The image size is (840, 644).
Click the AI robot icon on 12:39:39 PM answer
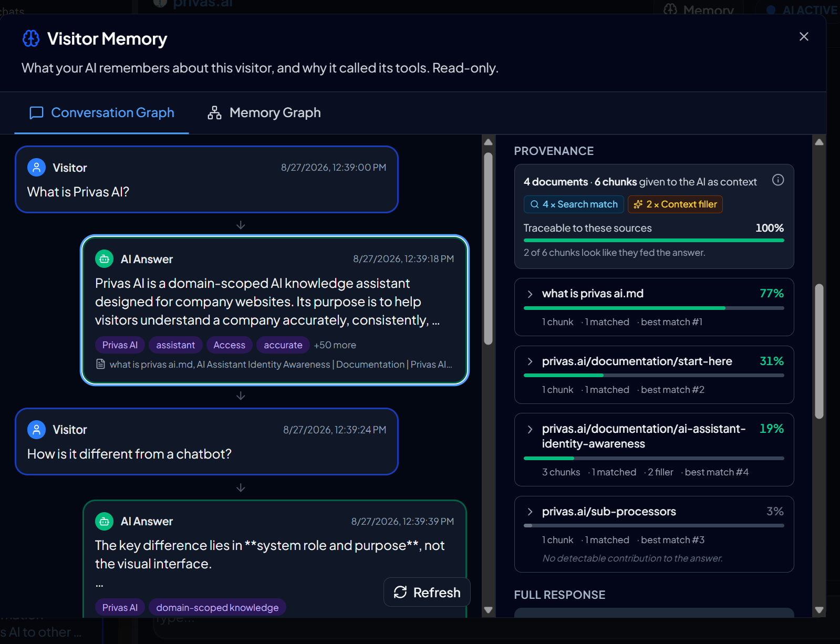(104, 521)
